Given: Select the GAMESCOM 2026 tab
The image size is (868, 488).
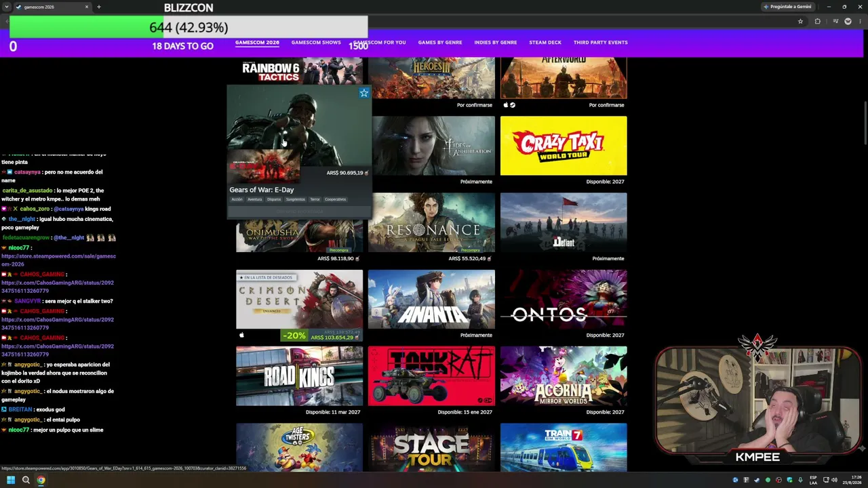Looking at the screenshot, I should tap(257, 42).
